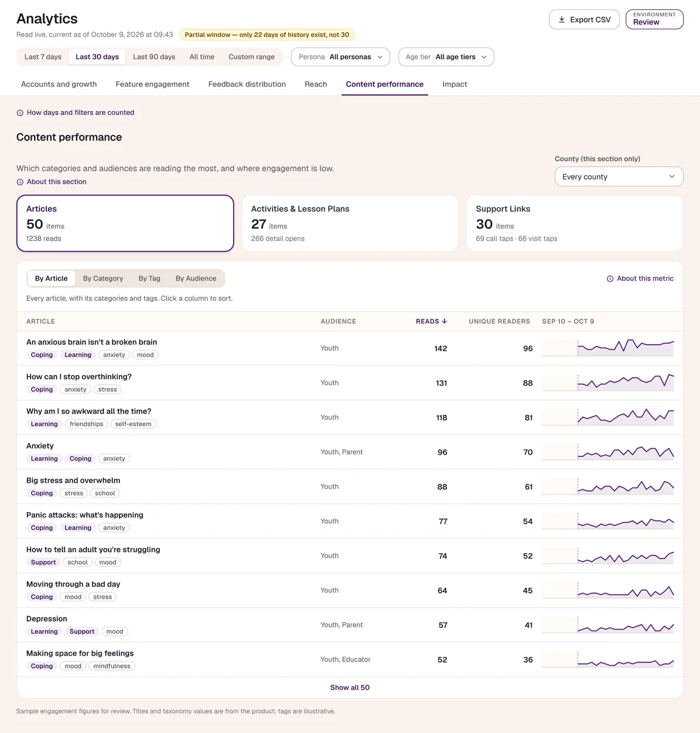The height and width of the screenshot is (733, 700).
Task: Click info icon beside How days and filters
Action: (x=20, y=113)
